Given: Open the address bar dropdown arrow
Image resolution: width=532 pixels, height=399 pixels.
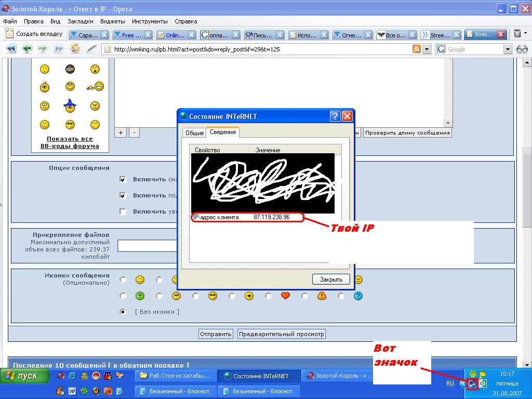Looking at the screenshot, I should pos(427,49).
